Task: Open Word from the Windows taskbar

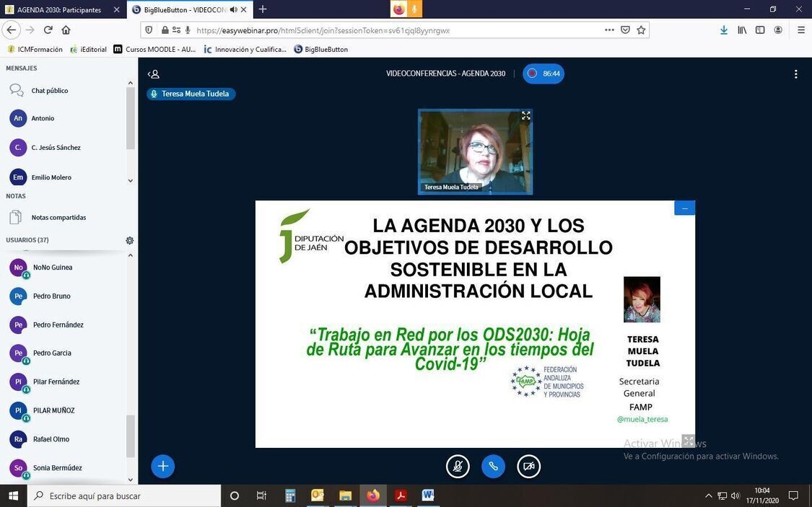Action: point(427,495)
